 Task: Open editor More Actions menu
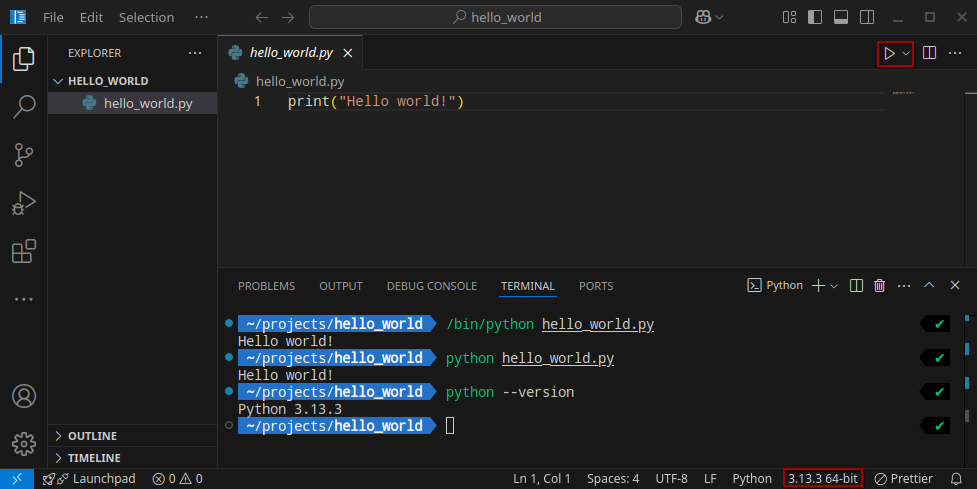pyautogui.click(x=955, y=53)
